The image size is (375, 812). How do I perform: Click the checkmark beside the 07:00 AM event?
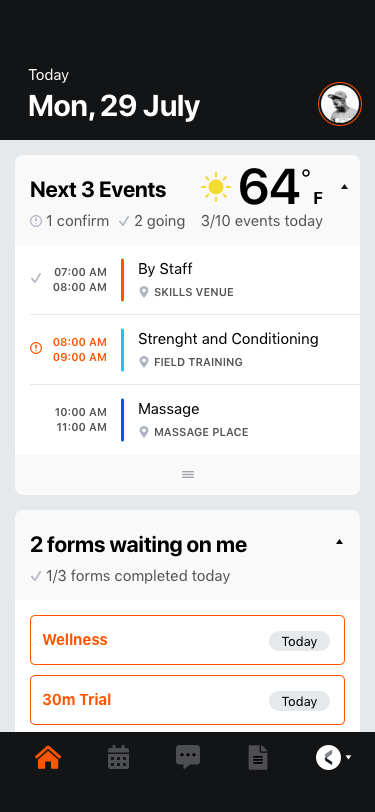click(36, 279)
